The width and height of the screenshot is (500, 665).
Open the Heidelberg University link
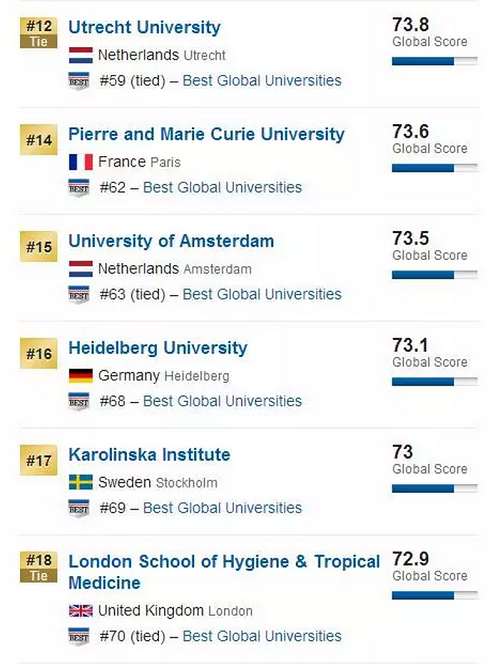click(158, 348)
